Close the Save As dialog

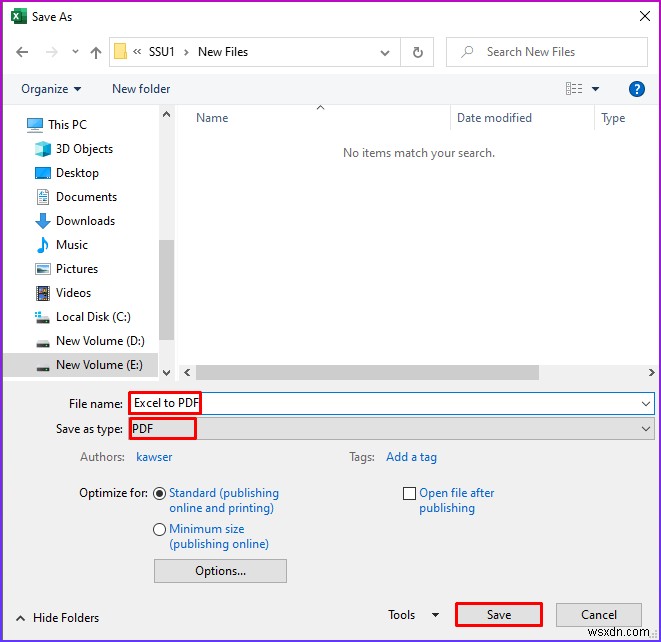644,16
